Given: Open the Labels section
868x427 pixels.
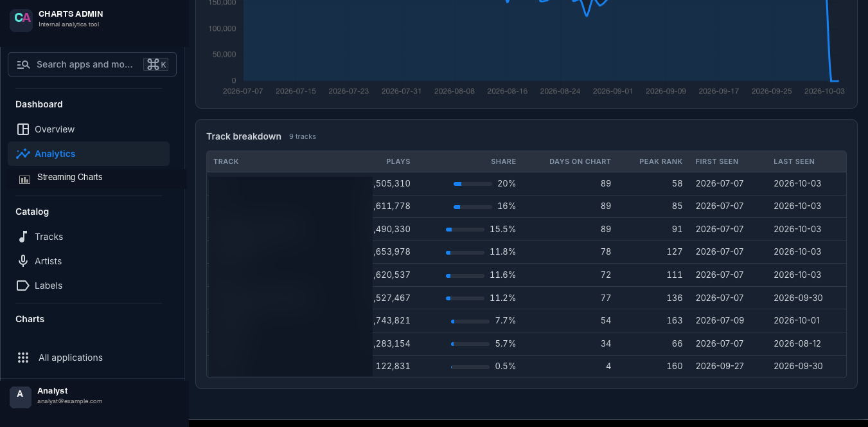Looking at the screenshot, I should [x=89, y=286].
